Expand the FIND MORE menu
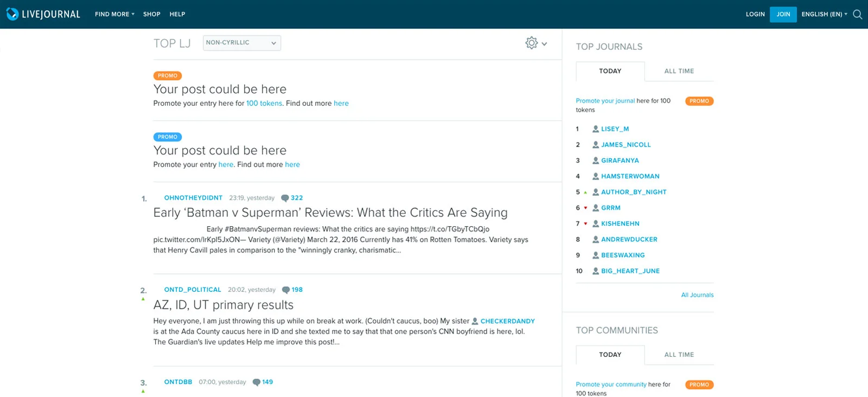 pyautogui.click(x=114, y=14)
